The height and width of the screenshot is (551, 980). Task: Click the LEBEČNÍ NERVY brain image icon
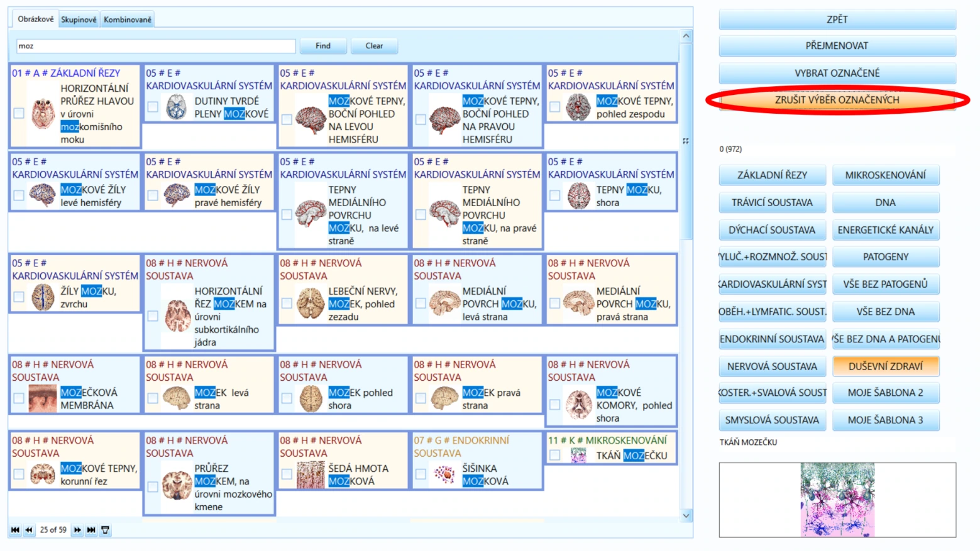311,303
